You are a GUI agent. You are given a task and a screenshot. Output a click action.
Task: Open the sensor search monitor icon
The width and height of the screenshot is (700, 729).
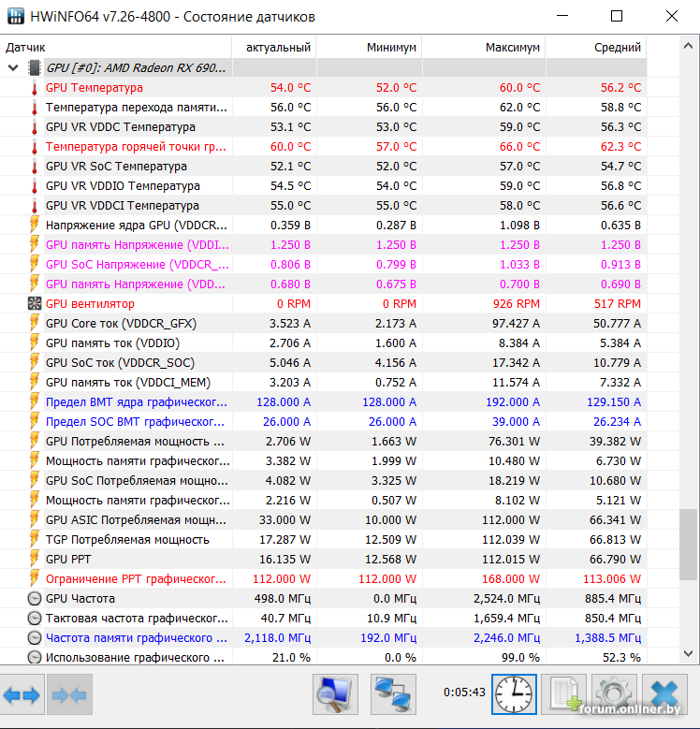[334, 694]
